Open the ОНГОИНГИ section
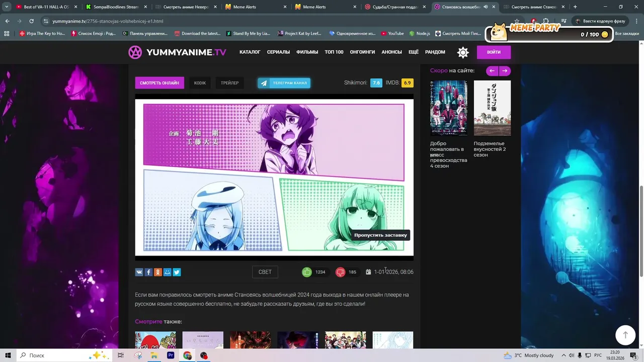The image size is (644, 362). pyautogui.click(x=363, y=52)
